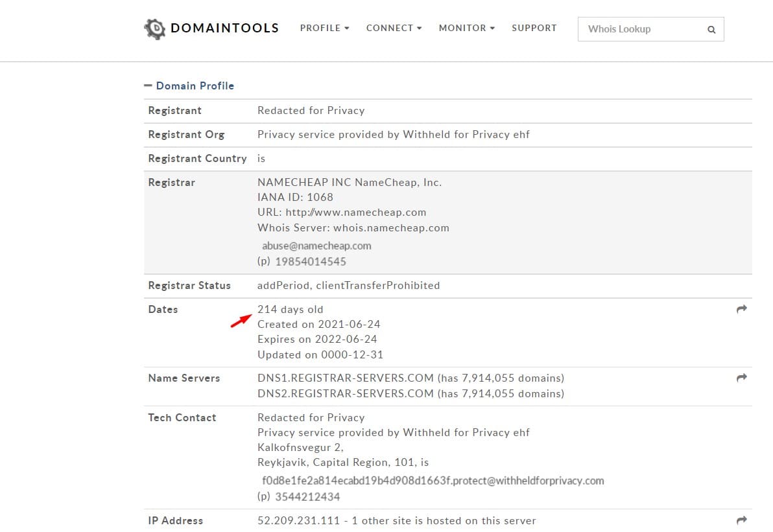
Task: Open the Monitor dropdown menu
Action: (466, 28)
